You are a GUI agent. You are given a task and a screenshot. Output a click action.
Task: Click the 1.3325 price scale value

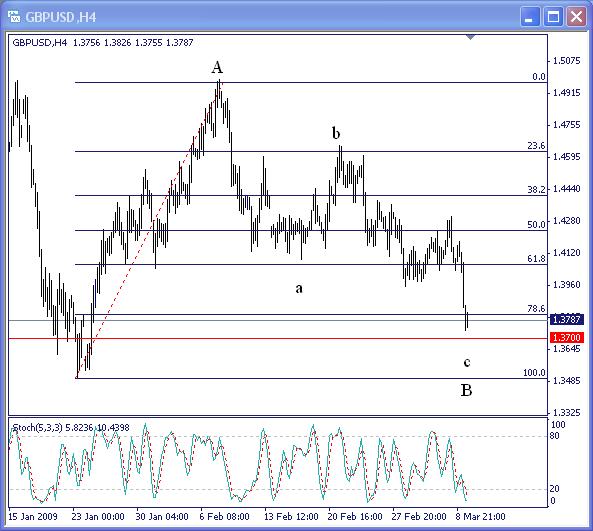pyautogui.click(x=567, y=412)
